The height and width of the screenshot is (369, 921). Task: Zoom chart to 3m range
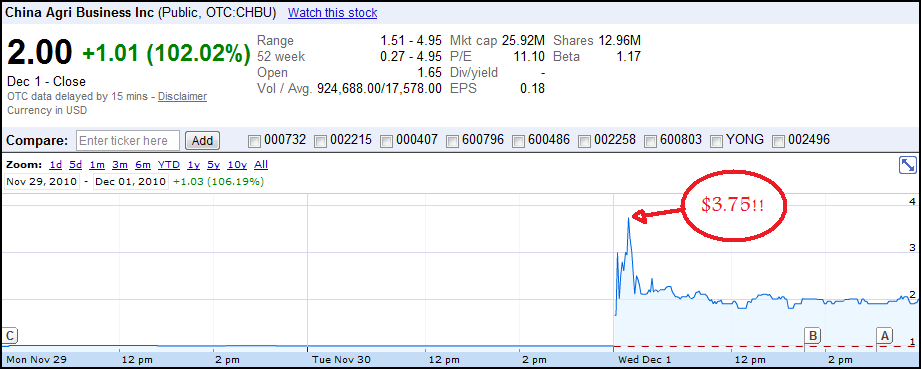tap(120, 165)
